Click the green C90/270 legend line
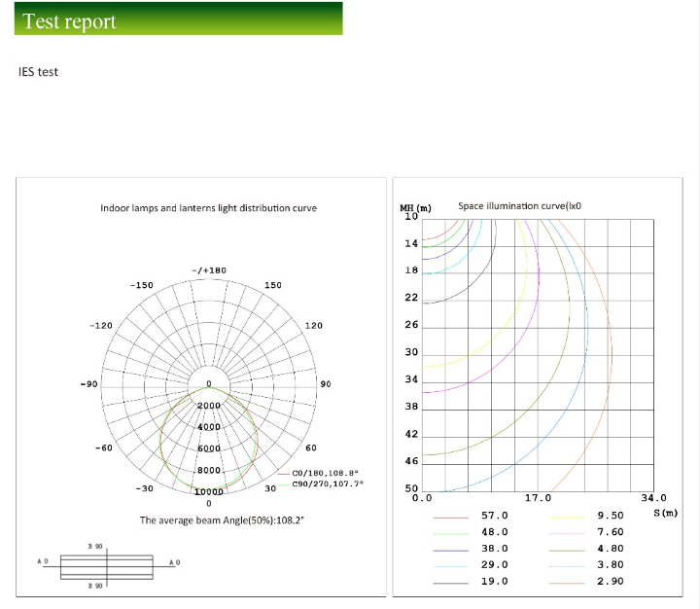This screenshot has width=700, height=609. click(284, 484)
